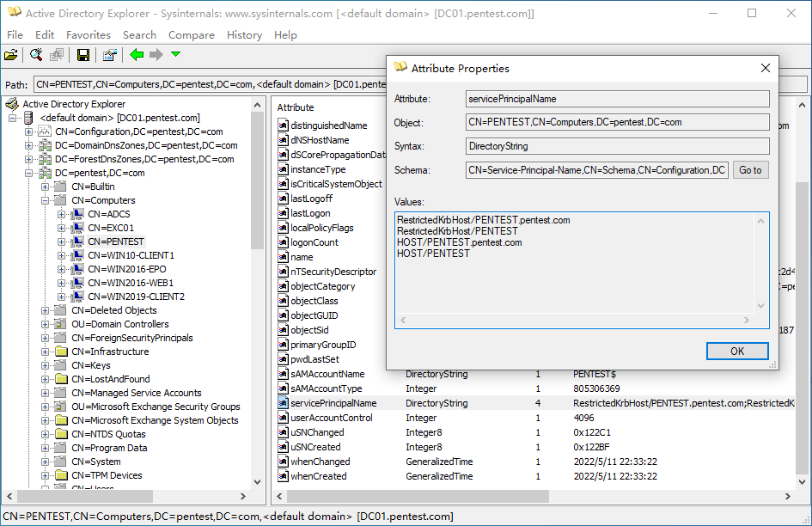Click objectSid attribute icon
Image resolution: width=812 pixels, height=526 pixels.
coord(283,329)
